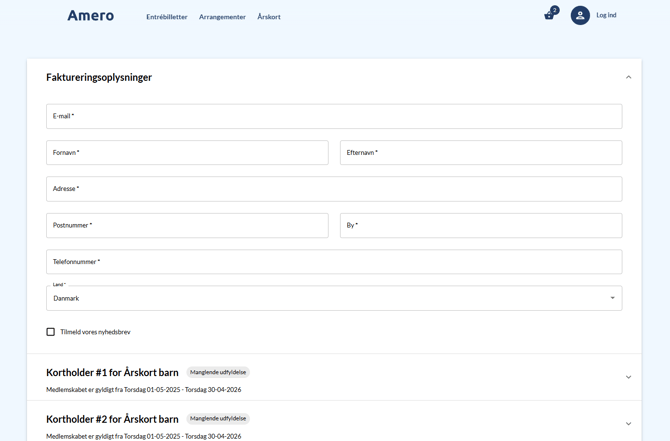Focus the Fornavn input field
The width and height of the screenshot is (670, 441).
click(x=187, y=153)
